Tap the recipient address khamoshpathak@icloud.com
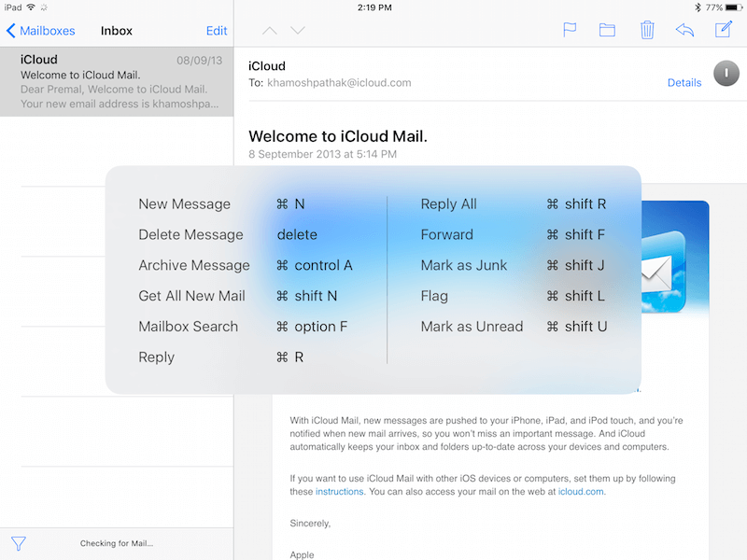747x560 pixels. [x=339, y=83]
